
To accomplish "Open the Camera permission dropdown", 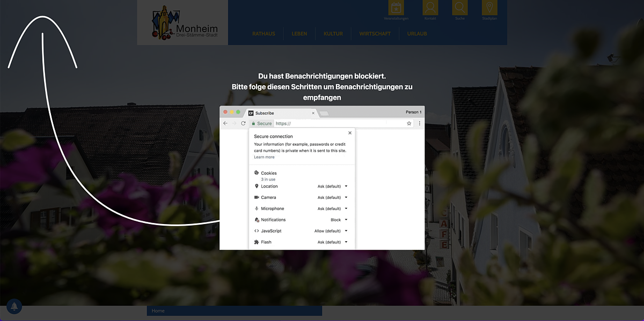I will (x=332, y=198).
